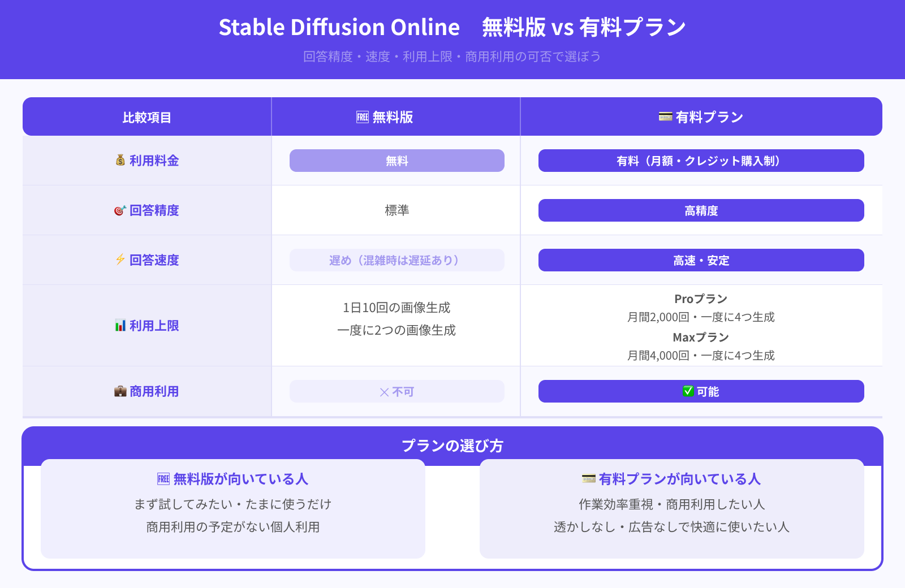Click the 高精度 badge
Image resolution: width=905 pixels, height=588 pixels.
pos(701,210)
